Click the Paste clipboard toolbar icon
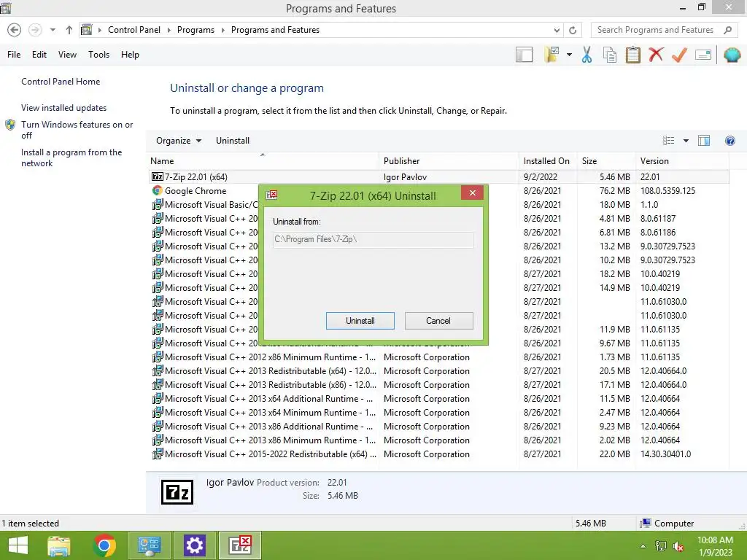Screen dimensions: 747x560 [x=632, y=55]
